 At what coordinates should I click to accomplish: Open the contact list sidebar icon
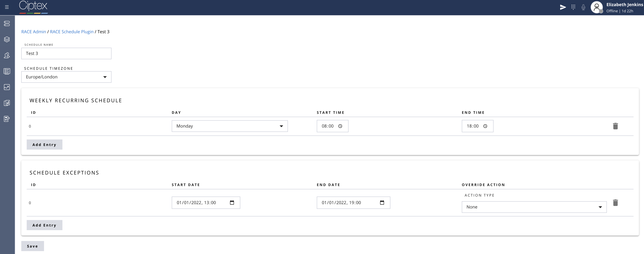[7, 71]
